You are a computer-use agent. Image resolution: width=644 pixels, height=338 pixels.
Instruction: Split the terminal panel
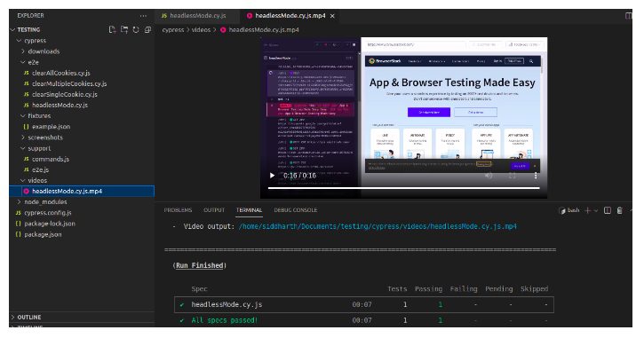[608, 210]
